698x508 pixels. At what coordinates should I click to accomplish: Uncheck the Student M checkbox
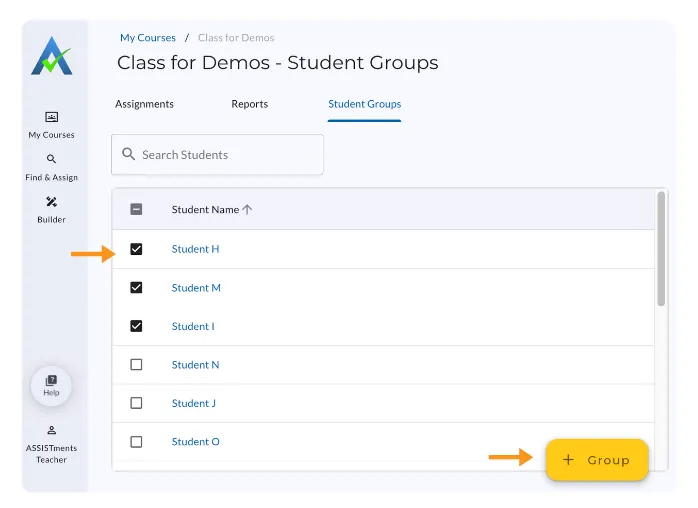coord(136,288)
